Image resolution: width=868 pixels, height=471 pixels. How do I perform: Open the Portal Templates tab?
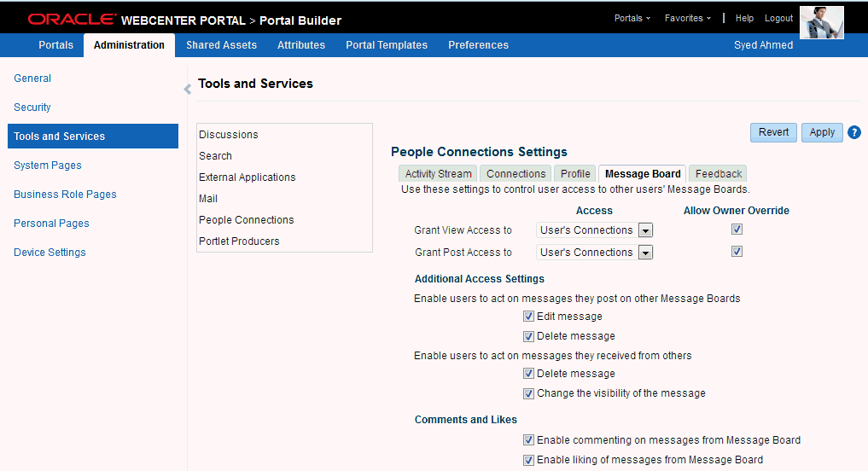click(387, 45)
